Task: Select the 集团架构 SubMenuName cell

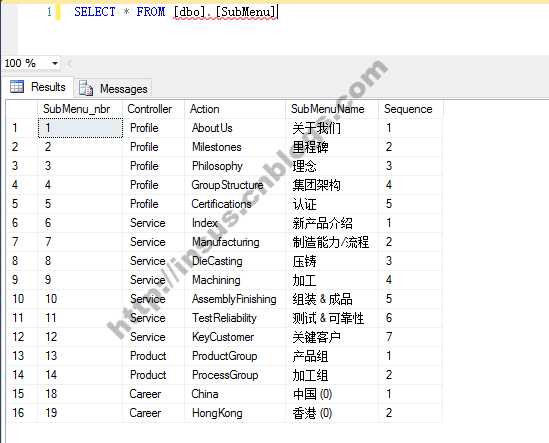Action: coord(332,185)
